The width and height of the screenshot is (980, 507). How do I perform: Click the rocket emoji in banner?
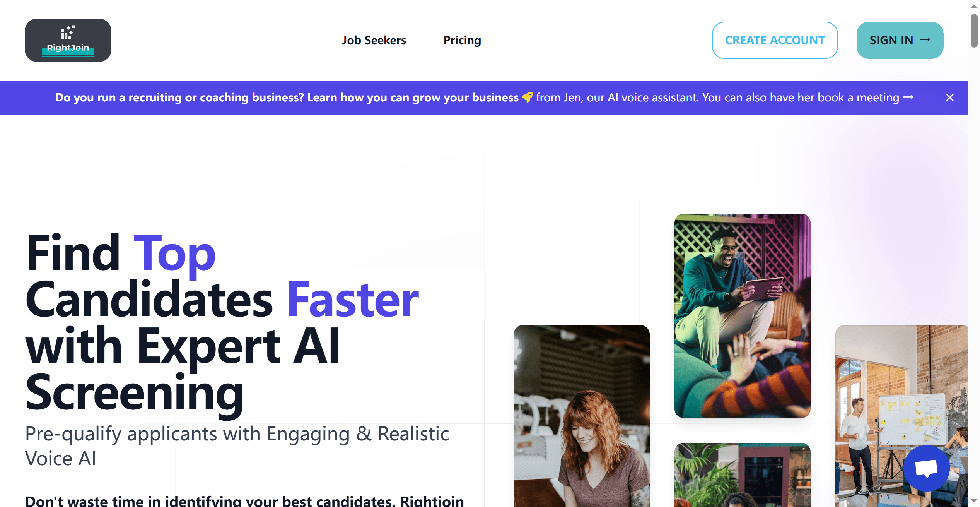point(527,98)
